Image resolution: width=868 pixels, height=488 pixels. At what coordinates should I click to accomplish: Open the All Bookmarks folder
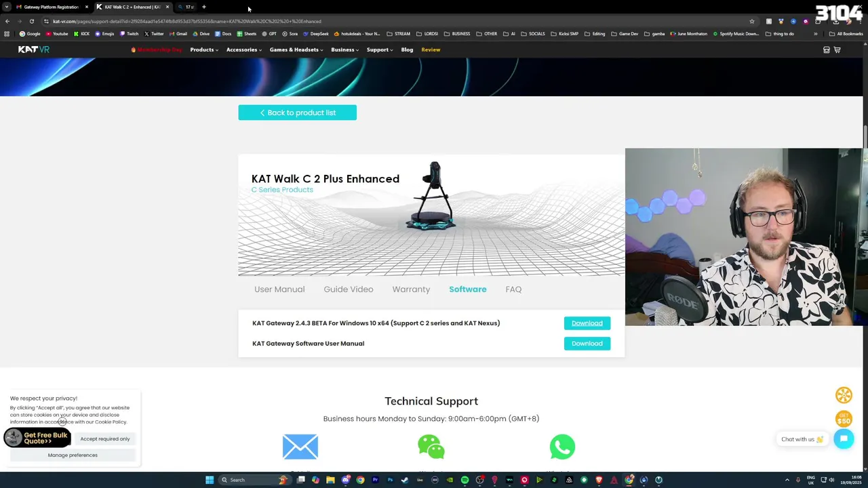pos(846,34)
